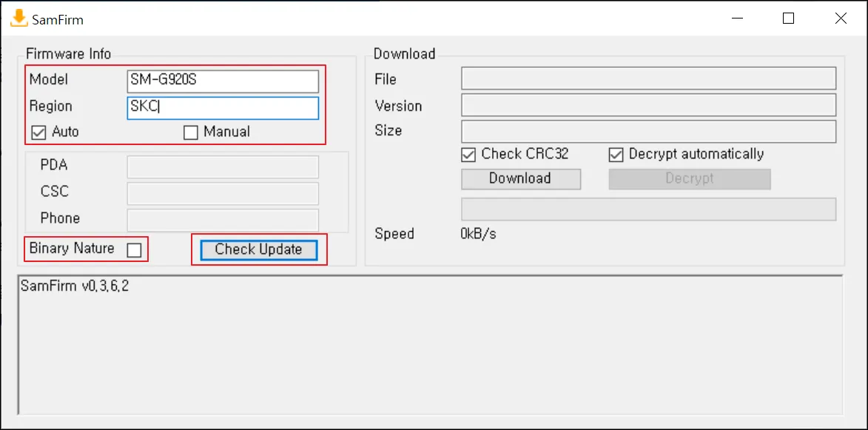Click the SamFirm app icon in title bar
Screen dimensions: 868x430
(18, 19)
